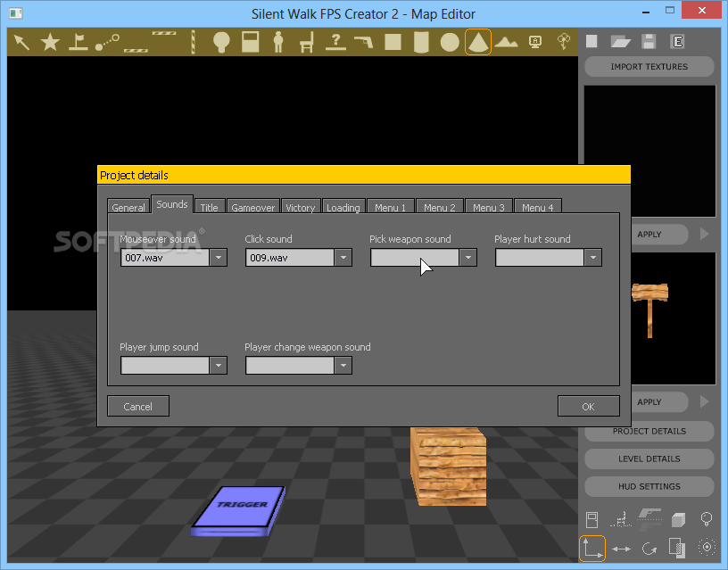Click the PROJECT DETAILS button
This screenshot has height=570, width=728.
[x=649, y=431]
